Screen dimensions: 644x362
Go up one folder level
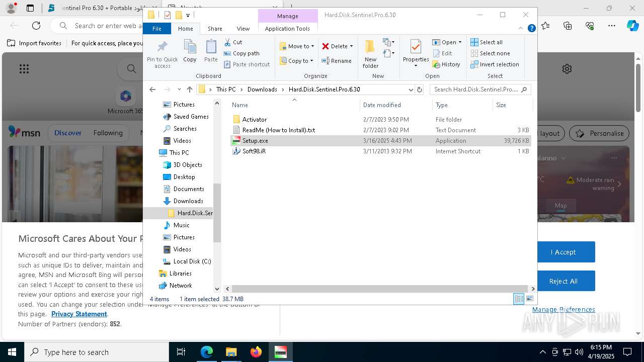[190, 89]
